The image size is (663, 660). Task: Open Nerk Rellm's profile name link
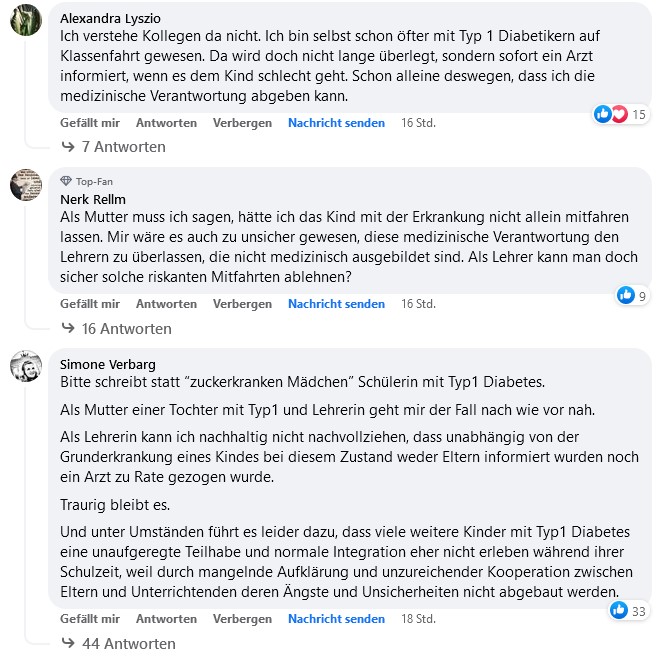click(x=86, y=198)
